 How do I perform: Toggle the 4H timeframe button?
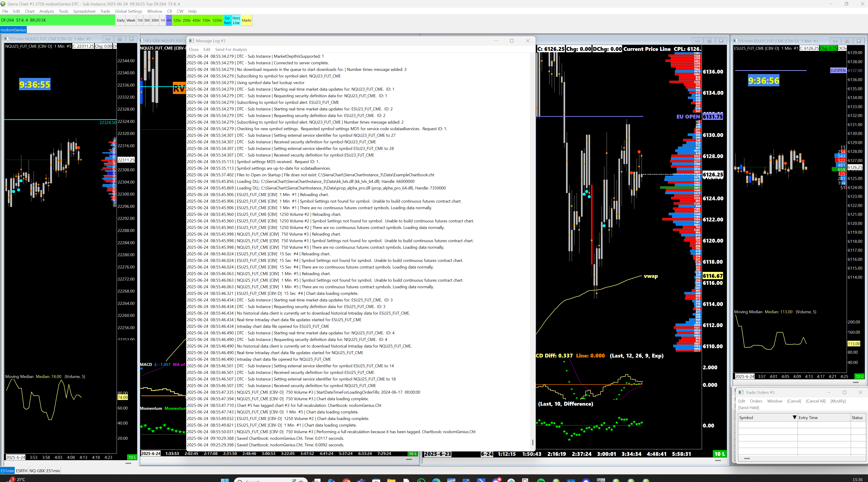pos(169,20)
